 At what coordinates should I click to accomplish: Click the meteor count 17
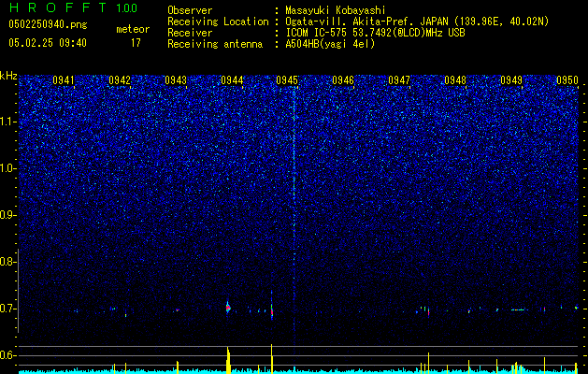tap(136, 43)
